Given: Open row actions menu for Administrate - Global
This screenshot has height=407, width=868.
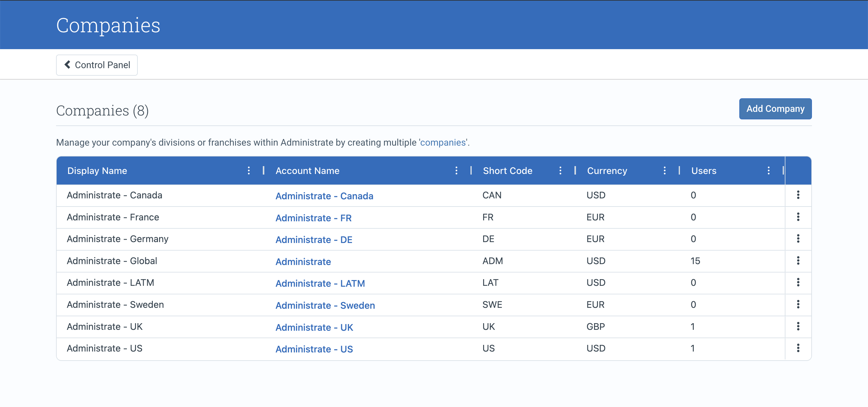Looking at the screenshot, I should (x=798, y=260).
